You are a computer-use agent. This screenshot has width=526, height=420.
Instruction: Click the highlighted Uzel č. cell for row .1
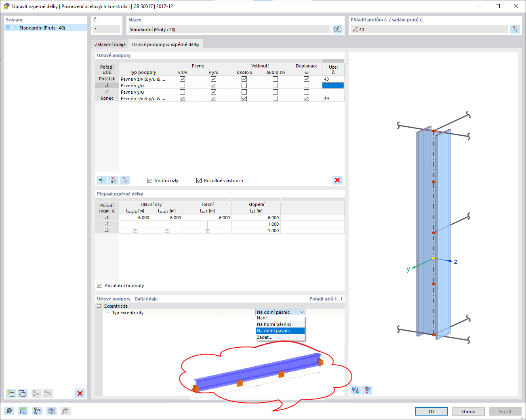(x=333, y=86)
